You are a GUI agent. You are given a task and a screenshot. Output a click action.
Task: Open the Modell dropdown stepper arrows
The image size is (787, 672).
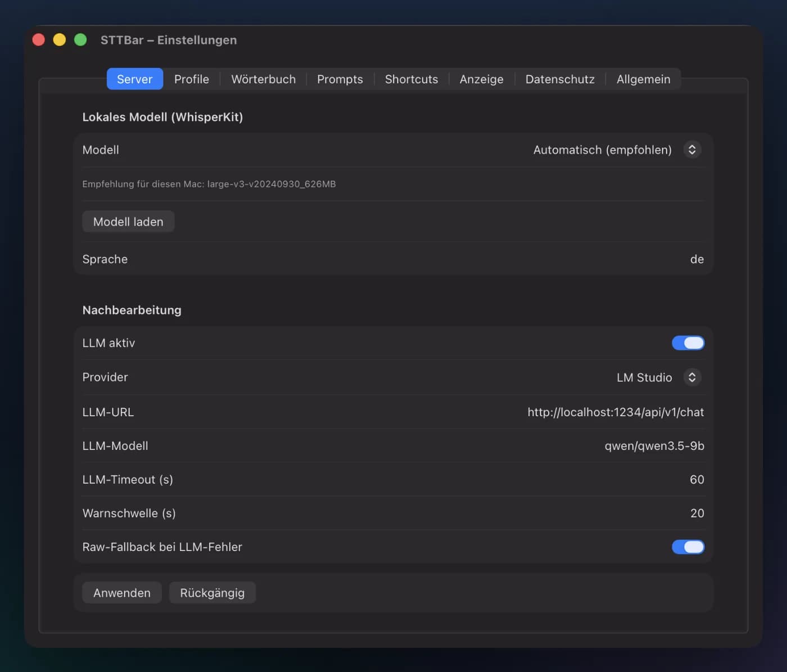[x=692, y=150]
